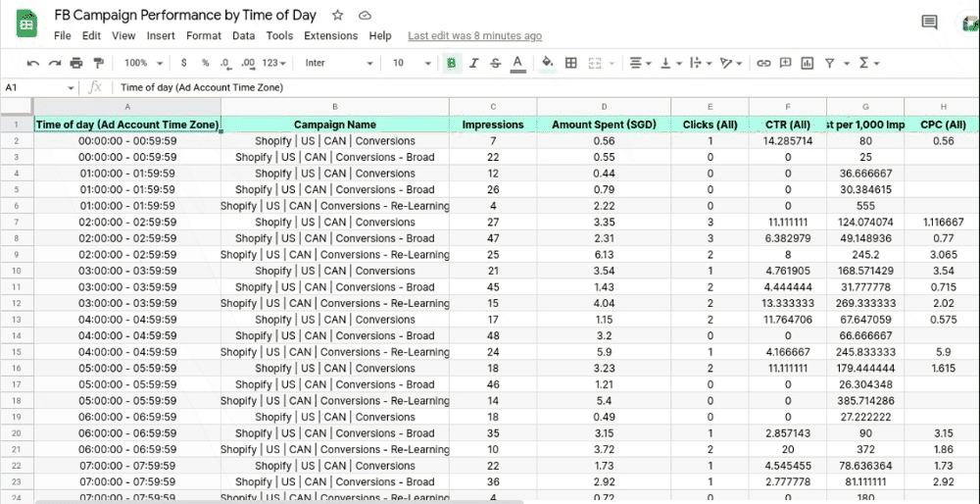The width and height of the screenshot is (980, 504).
Task: Open the font family dropdown
Action: (x=338, y=63)
